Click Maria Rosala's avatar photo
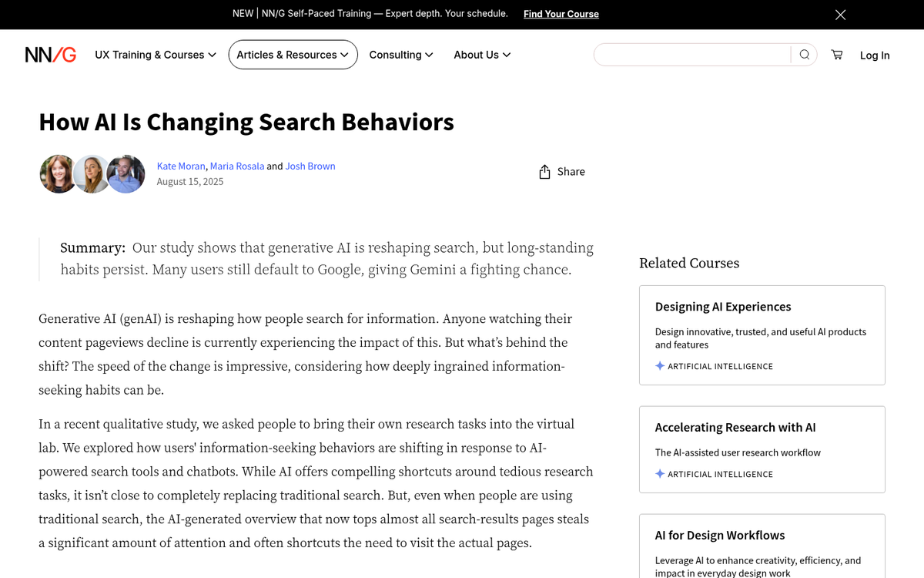Image resolution: width=924 pixels, height=578 pixels. pyautogui.click(x=92, y=174)
